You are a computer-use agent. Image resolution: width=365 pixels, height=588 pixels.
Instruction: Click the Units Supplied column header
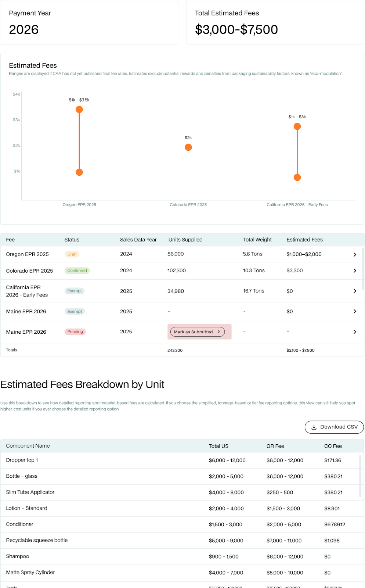click(x=185, y=240)
